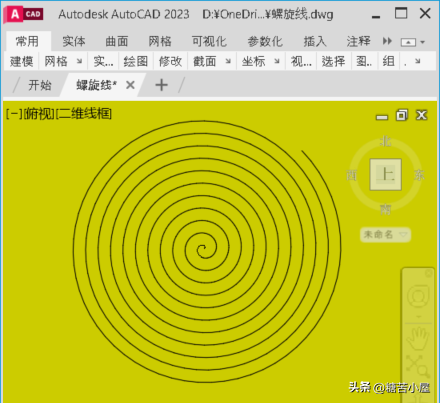Expand the 坐标 ribbon panel
440x403 pixels.
tap(254, 61)
